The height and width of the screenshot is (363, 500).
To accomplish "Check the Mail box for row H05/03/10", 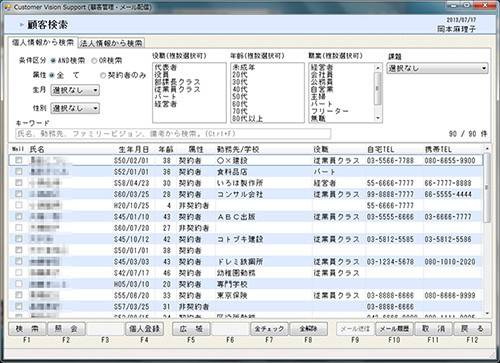I will [19, 284].
